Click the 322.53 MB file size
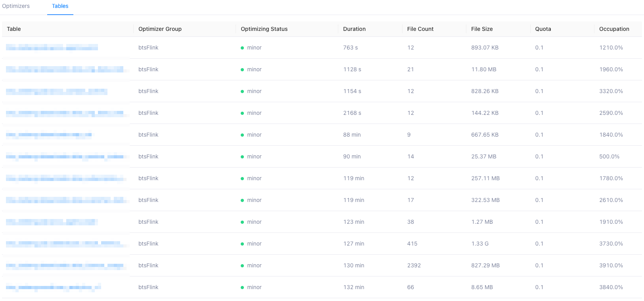This screenshot has width=644, height=301. [x=485, y=200]
